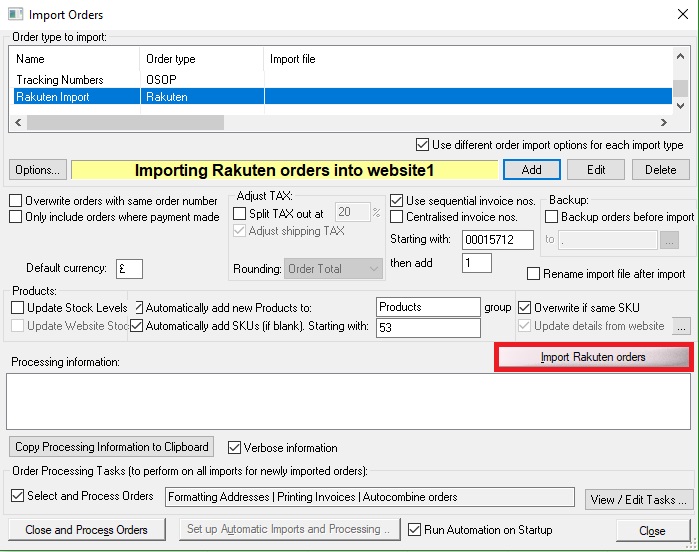699x552 pixels.
Task: Click the Default currency field
Action: pos(129,269)
